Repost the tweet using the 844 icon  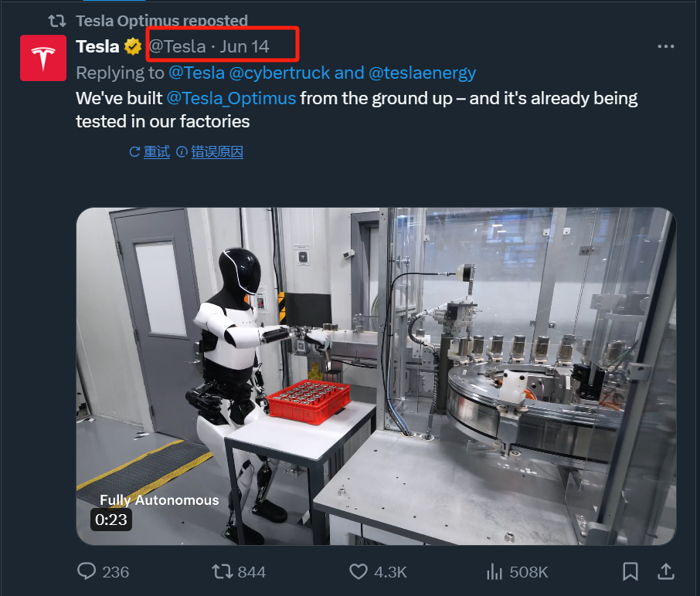(x=223, y=571)
